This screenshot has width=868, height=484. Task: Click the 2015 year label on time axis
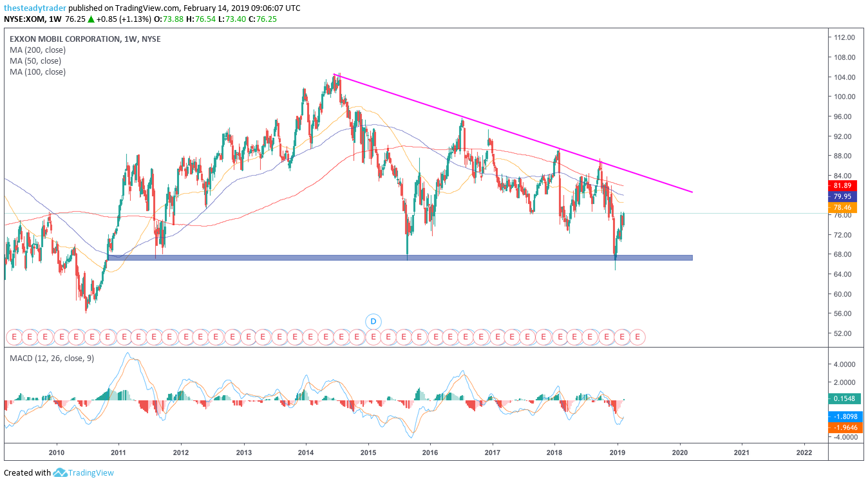tap(368, 452)
